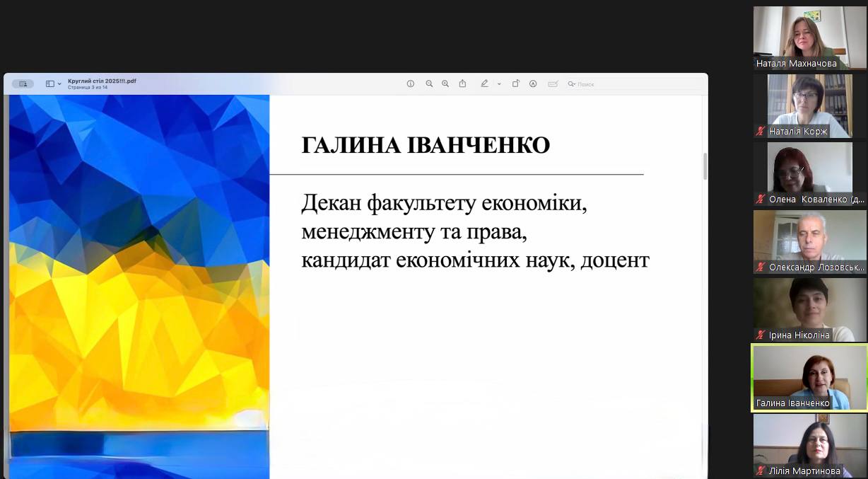Click active speaker Галина Іванченко tile
Screen dimensions: 868x479
[809, 377]
